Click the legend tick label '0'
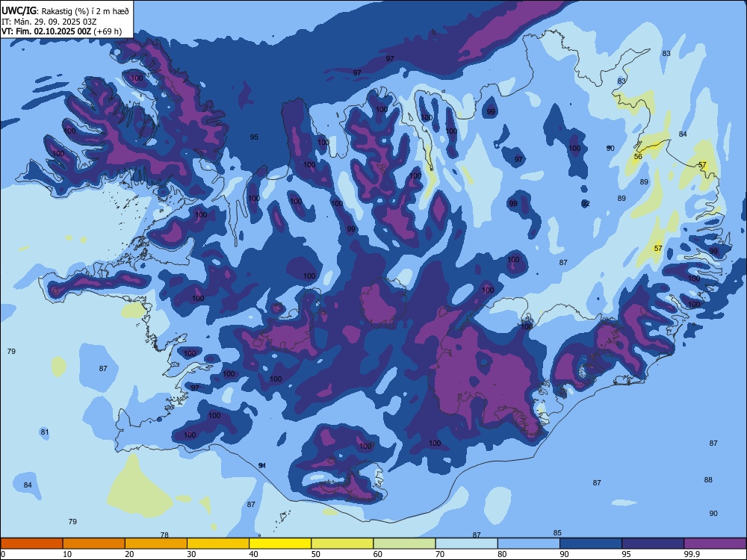This screenshot has height=560, width=747. (x=3, y=554)
